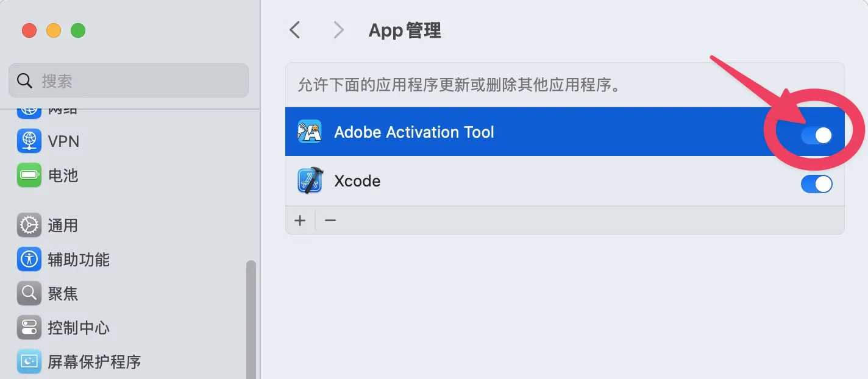Click the Adobe Activation Tool app icon

310,132
